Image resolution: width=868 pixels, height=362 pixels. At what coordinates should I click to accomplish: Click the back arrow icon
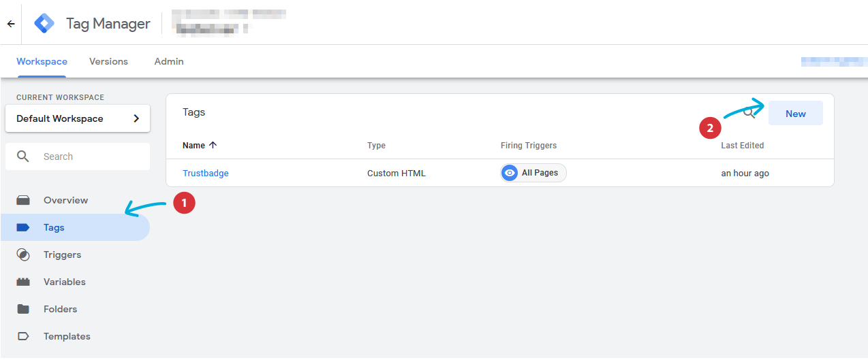click(x=11, y=24)
